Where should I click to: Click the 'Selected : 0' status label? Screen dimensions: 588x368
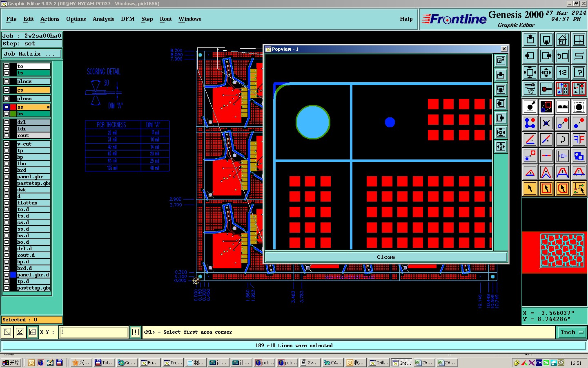(x=32, y=320)
